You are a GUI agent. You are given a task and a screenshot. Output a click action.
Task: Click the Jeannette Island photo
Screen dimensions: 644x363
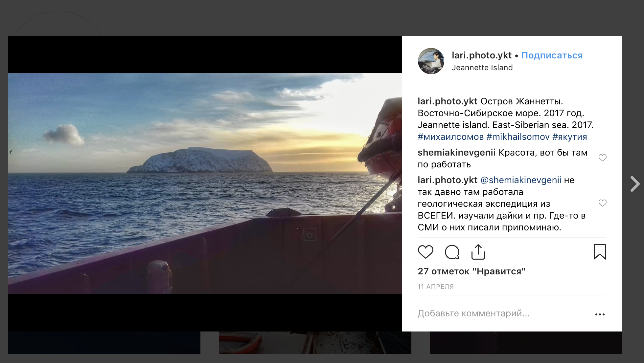(x=205, y=183)
